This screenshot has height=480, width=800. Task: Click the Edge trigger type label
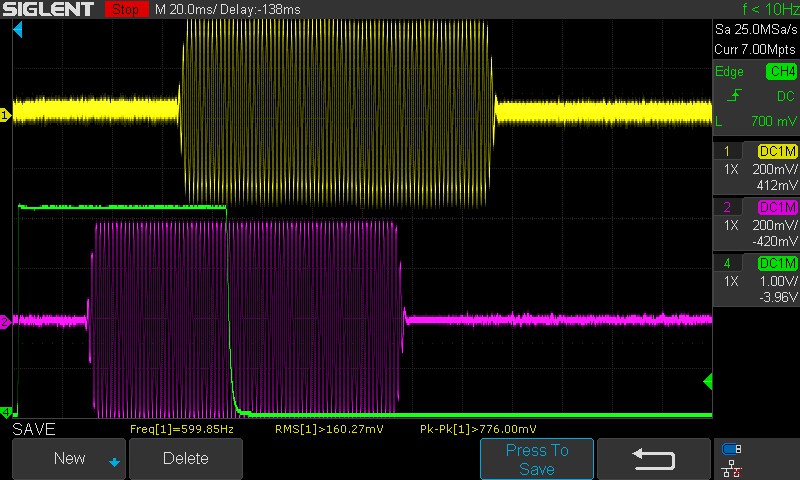click(729, 71)
